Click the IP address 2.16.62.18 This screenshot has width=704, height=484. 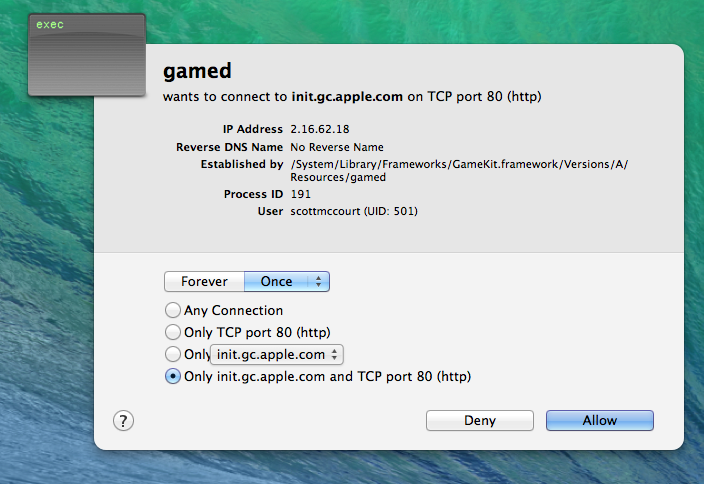tap(320, 129)
